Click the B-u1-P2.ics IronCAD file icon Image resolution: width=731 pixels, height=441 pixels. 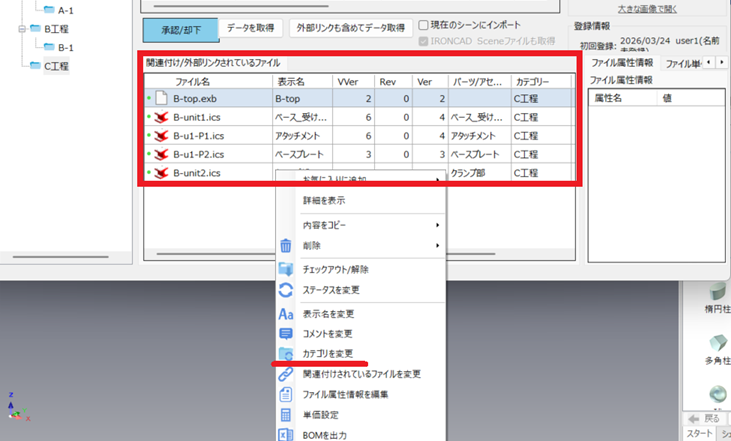pos(161,154)
